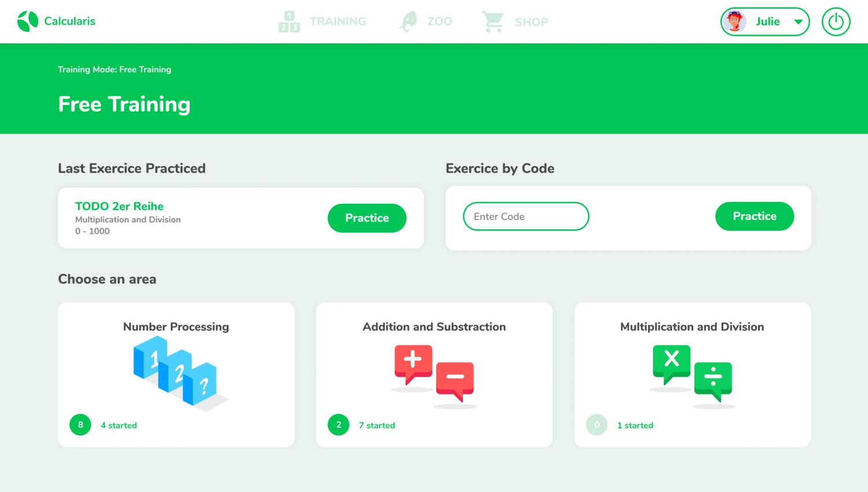The height and width of the screenshot is (492, 868).
Task: Go to the TRAINING menu item
Action: click(x=338, y=21)
